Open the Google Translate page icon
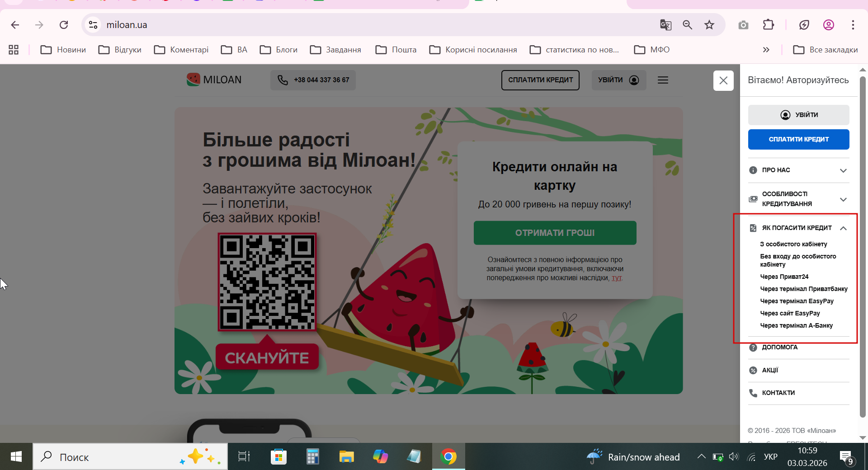Image resolution: width=868 pixels, height=470 pixels. coord(665,25)
